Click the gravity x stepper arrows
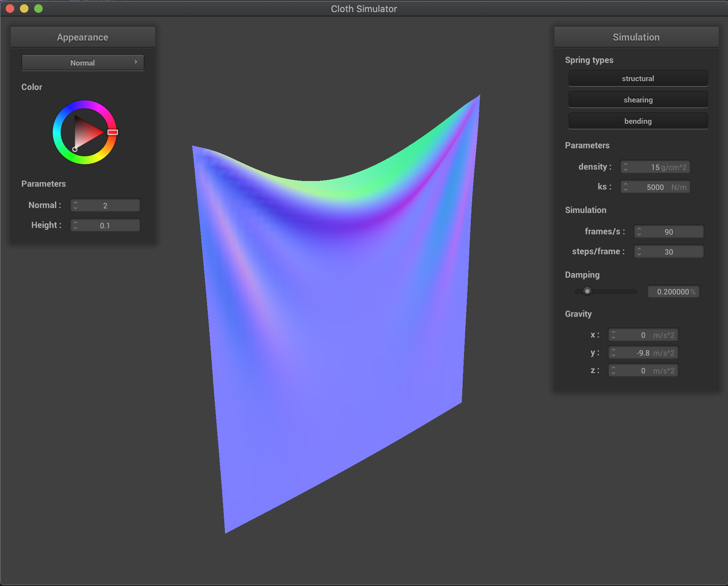 click(613, 335)
